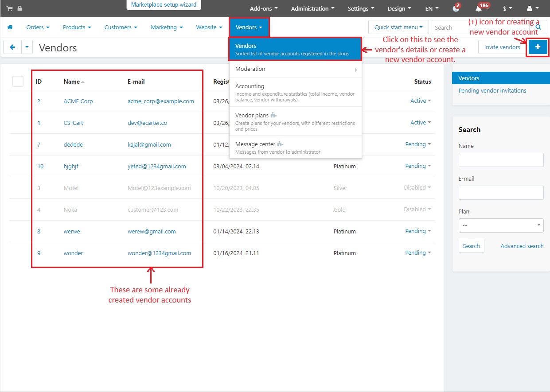
Task: Click email acme_corp@example.com
Action: click(x=161, y=101)
